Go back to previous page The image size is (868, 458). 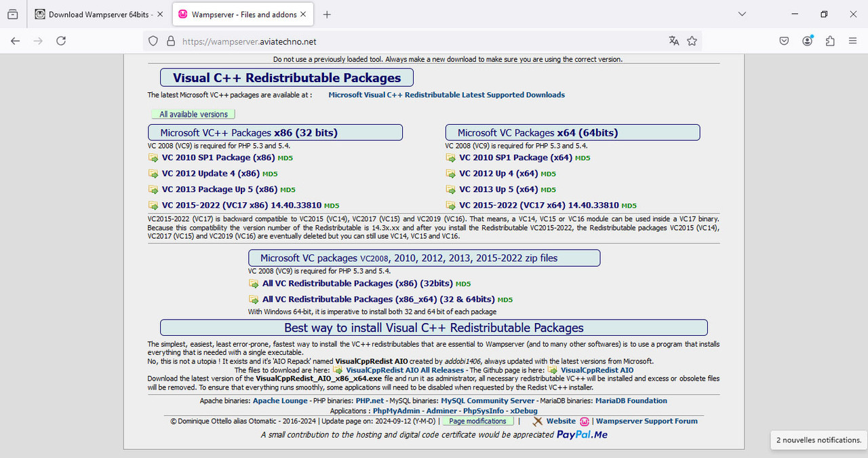click(16, 41)
